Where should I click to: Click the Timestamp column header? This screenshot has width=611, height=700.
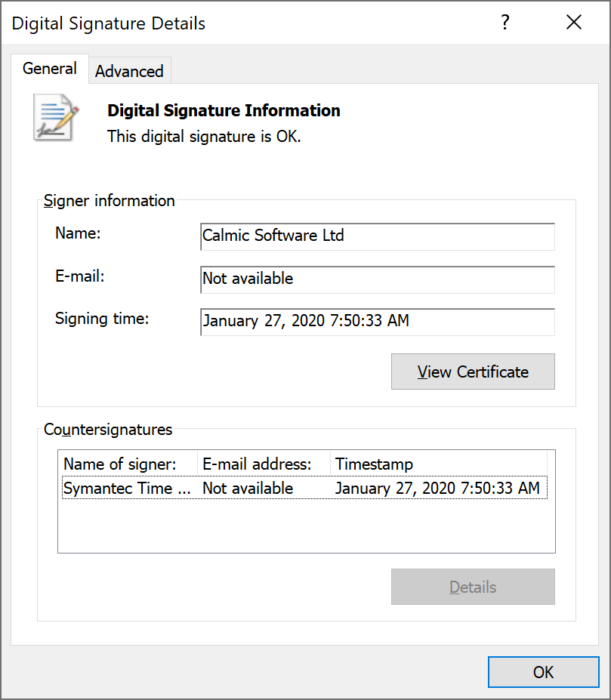click(438, 464)
